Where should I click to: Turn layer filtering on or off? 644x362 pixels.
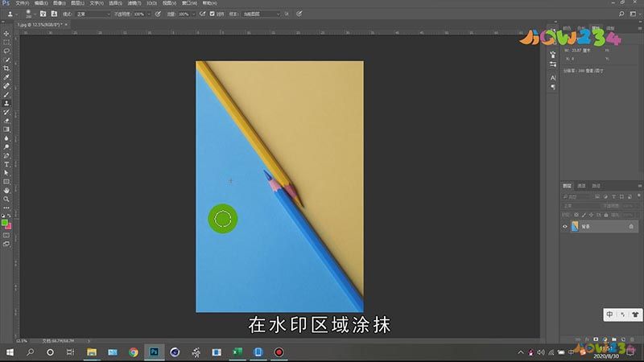tap(638, 196)
